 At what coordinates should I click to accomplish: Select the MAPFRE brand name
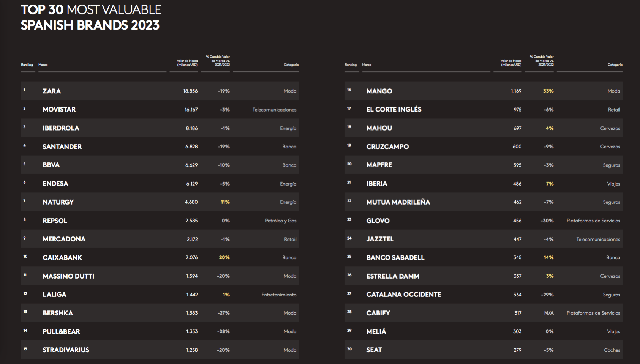pos(379,165)
